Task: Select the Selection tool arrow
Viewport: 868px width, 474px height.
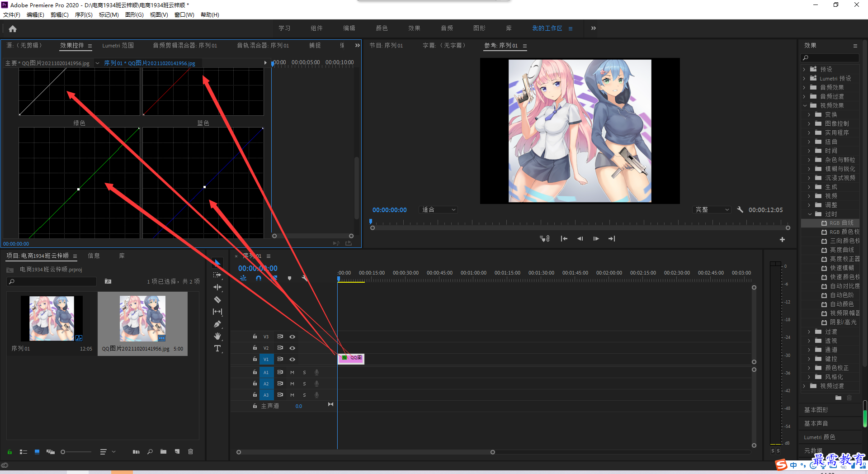Action: pos(217,262)
